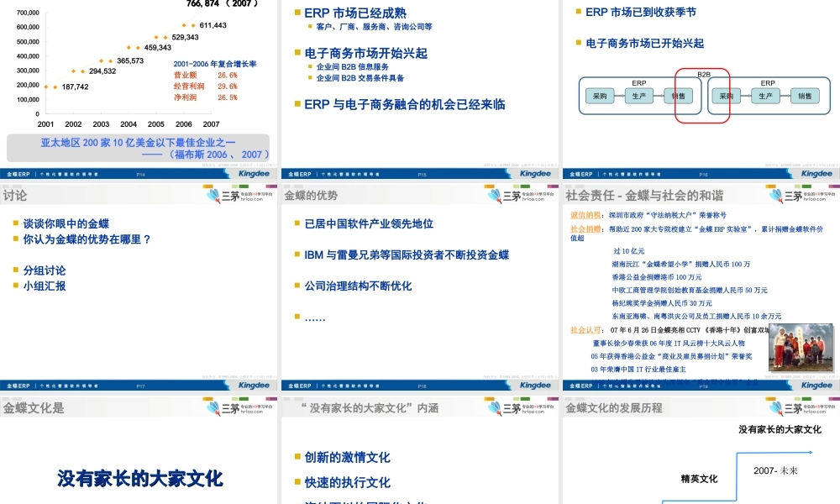840x504 pixels.
Task: Click the 经营利润 growth rate line
Action: (x=205, y=86)
